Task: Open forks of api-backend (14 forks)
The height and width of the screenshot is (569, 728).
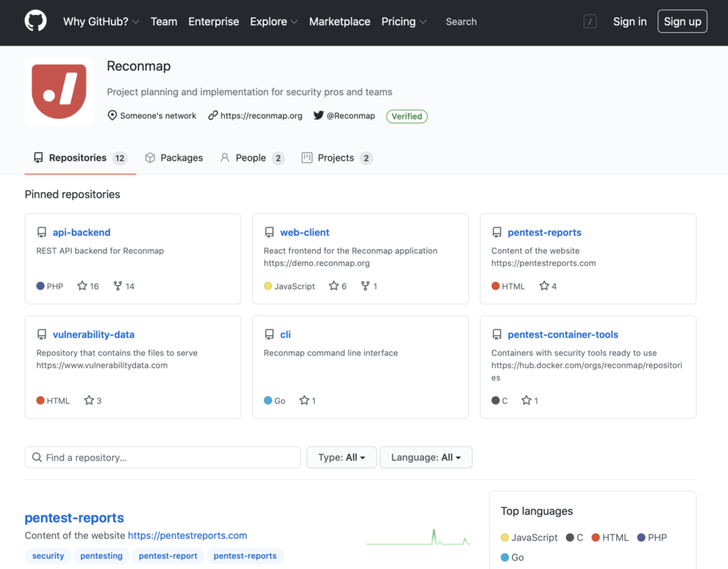Action: pos(124,286)
